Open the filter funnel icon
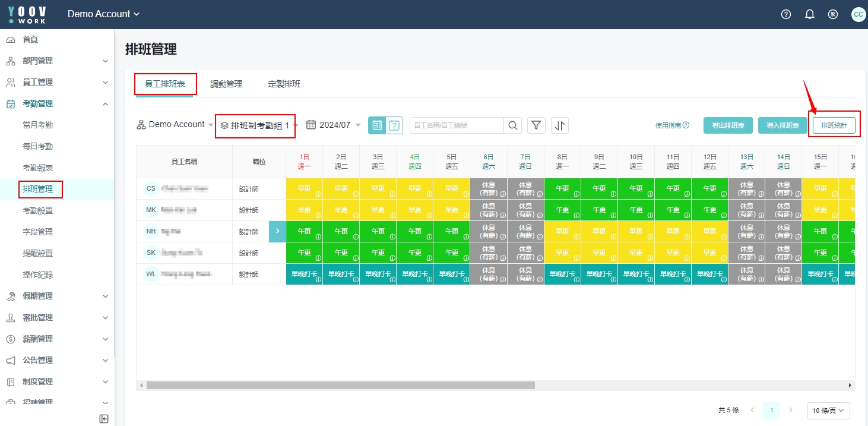The width and height of the screenshot is (868, 426). tap(536, 125)
